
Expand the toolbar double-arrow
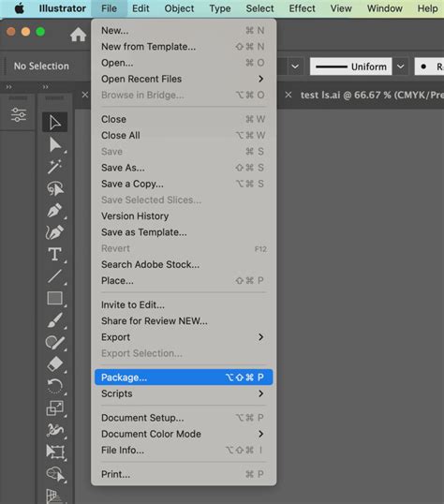(x=45, y=87)
